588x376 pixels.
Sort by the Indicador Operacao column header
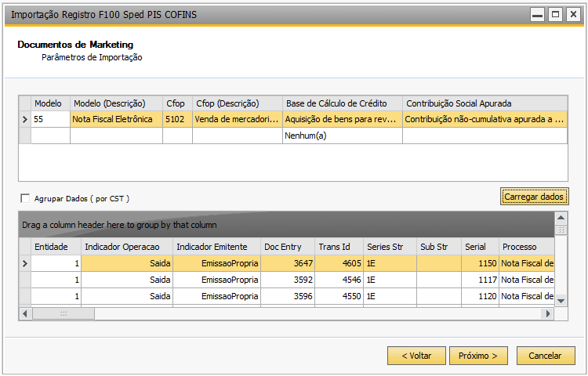click(x=127, y=247)
